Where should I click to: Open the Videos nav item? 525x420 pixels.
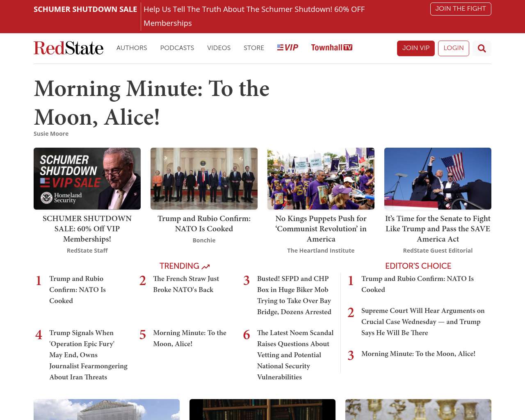(219, 48)
